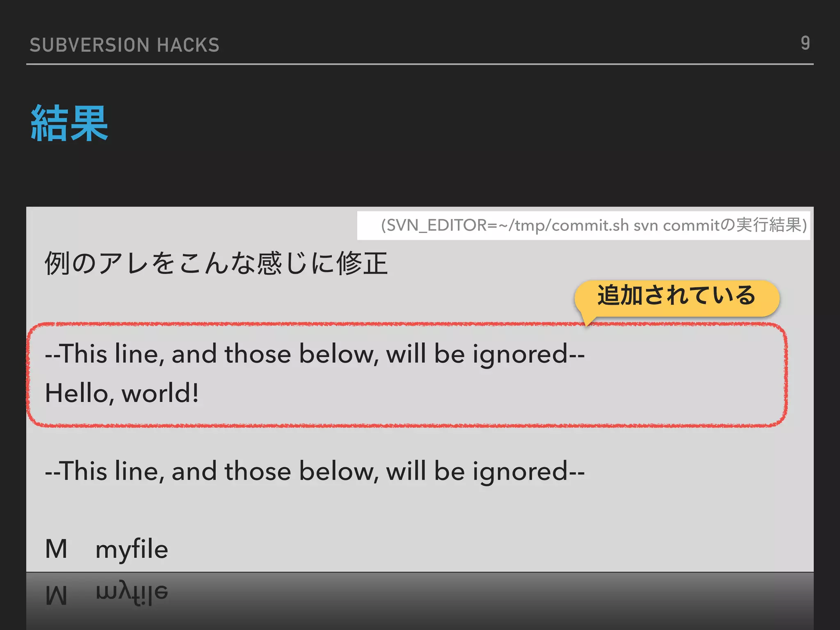Click the yellow 追加されている callout bubble

(676, 296)
